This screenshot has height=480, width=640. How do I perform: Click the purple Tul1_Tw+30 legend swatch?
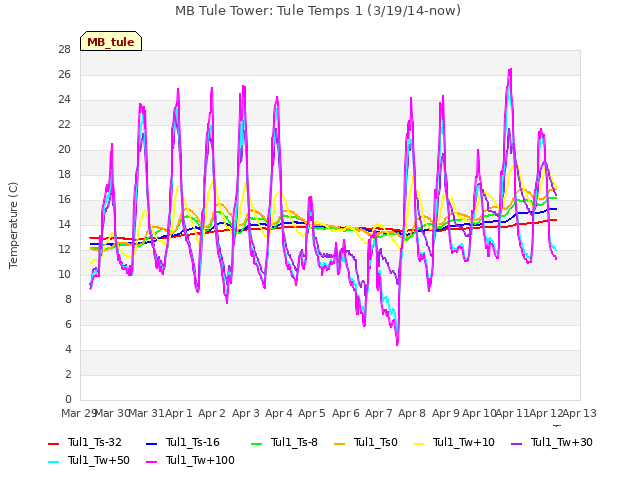[517, 443]
